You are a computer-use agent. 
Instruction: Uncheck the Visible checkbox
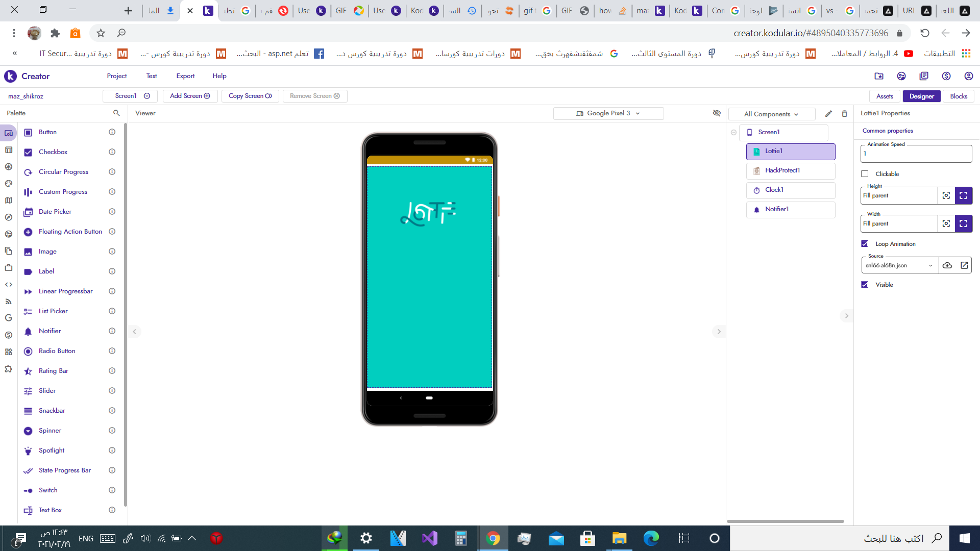[x=865, y=285]
